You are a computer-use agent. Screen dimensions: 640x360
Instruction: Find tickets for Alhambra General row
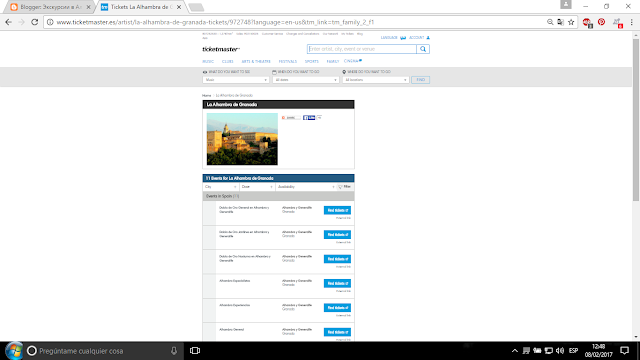click(x=337, y=332)
